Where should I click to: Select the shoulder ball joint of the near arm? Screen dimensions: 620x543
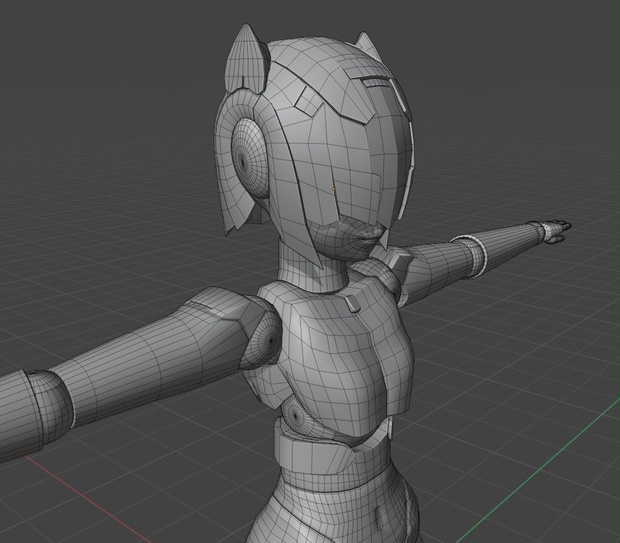[x=263, y=339]
